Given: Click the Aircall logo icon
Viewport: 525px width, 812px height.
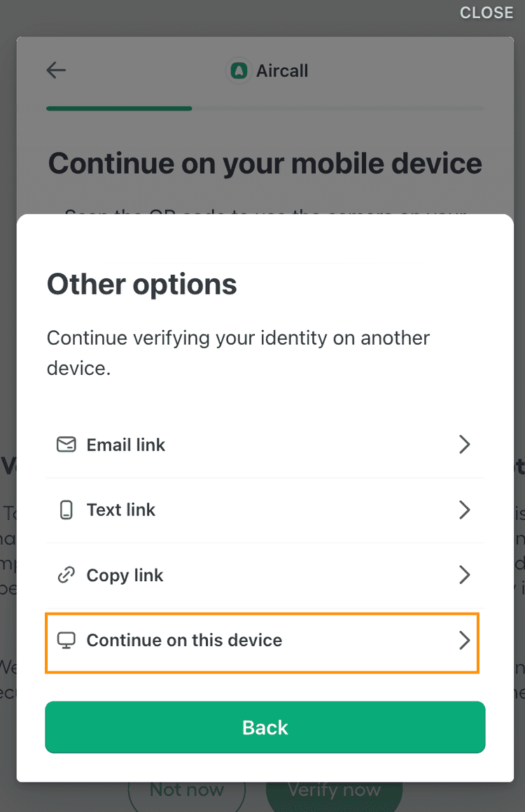Looking at the screenshot, I should pos(239,71).
